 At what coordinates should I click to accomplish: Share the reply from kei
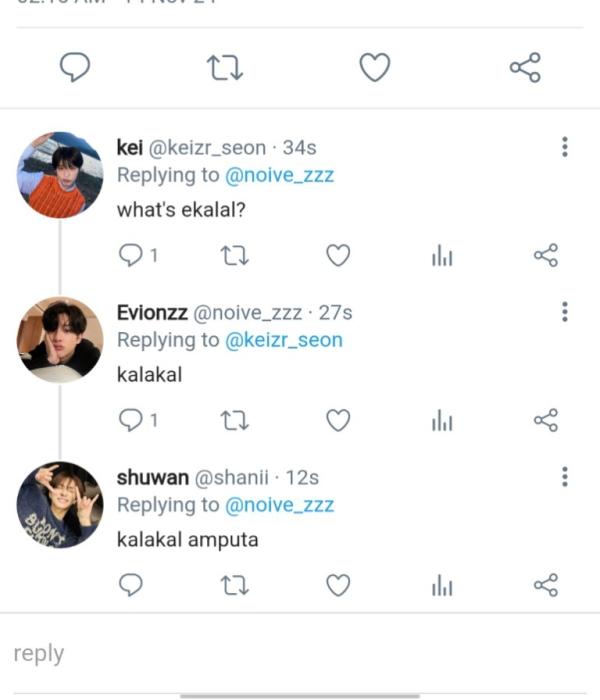[545, 256]
